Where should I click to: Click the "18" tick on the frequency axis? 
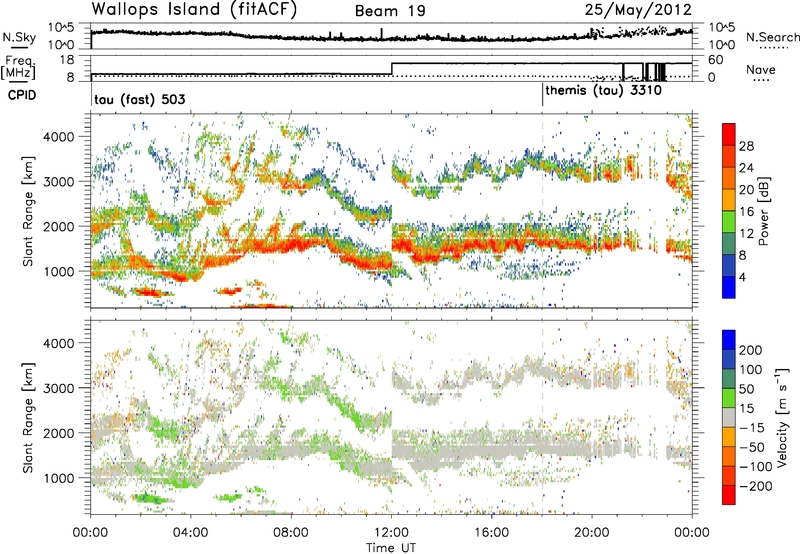[x=66, y=59]
